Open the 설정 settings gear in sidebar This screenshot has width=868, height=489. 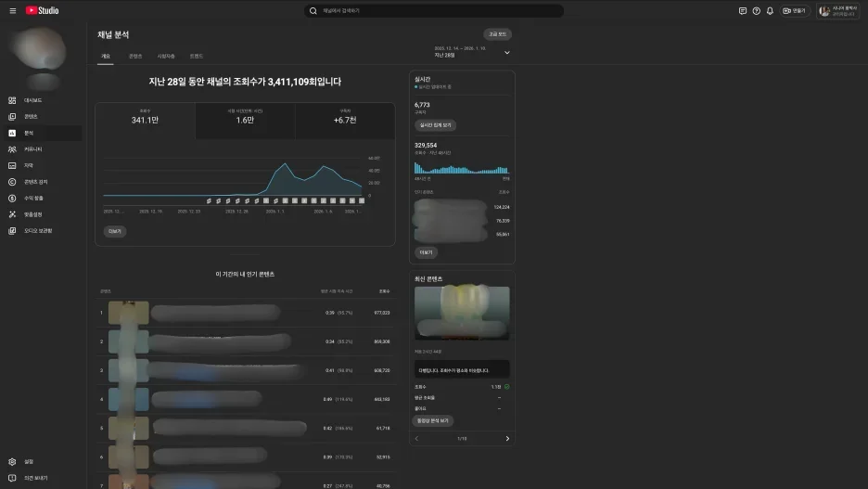tap(12, 461)
